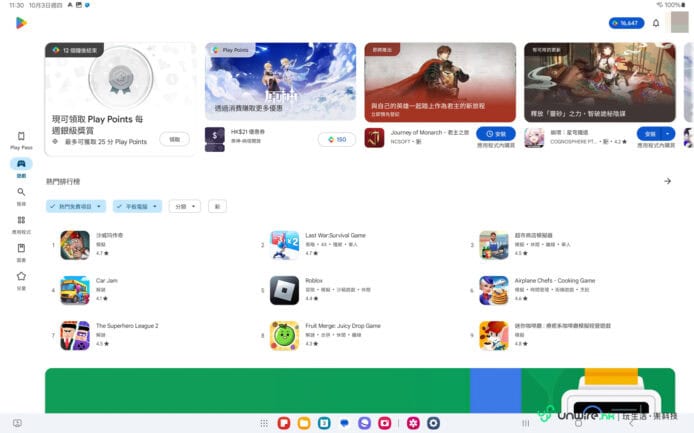Open the Play Points balance badge
The image size is (694, 433).
click(626, 23)
